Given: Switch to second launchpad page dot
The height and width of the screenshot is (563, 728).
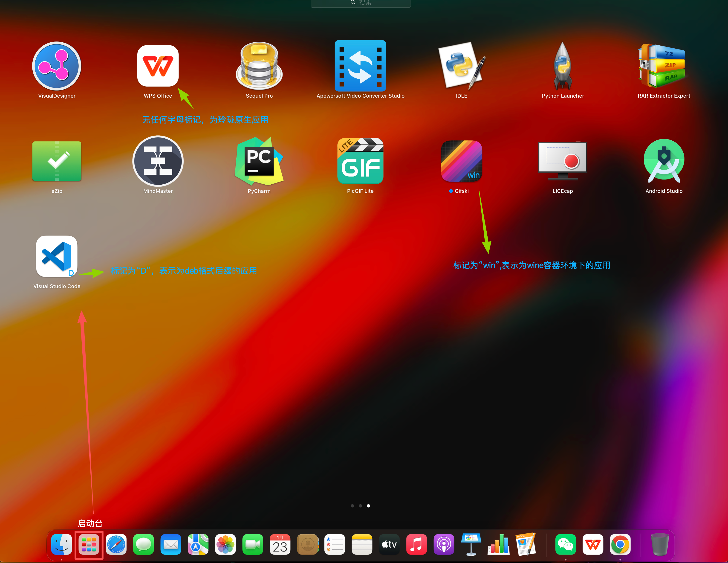Looking at the screenshot, I should (x=360, y=506).
